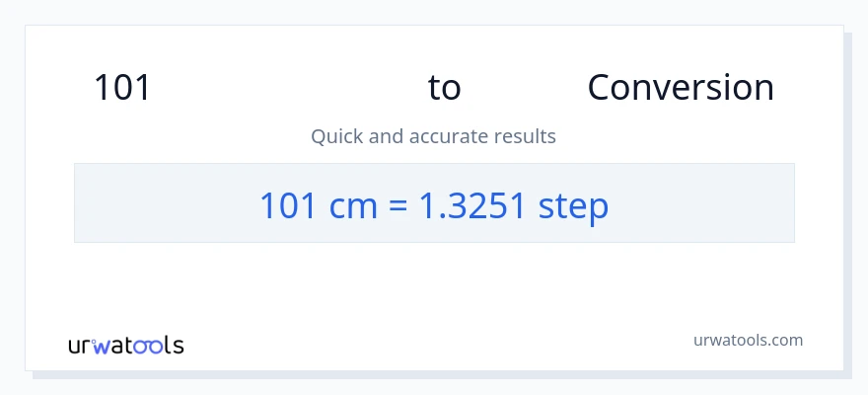Click the blue 'w' in the logo

[102, 347]
